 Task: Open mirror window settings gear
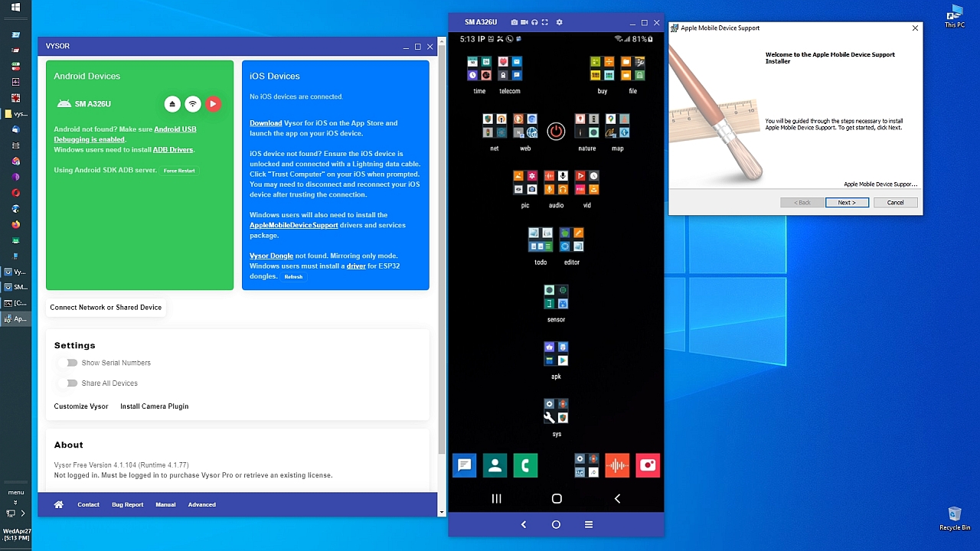click(x=559, y=22)
